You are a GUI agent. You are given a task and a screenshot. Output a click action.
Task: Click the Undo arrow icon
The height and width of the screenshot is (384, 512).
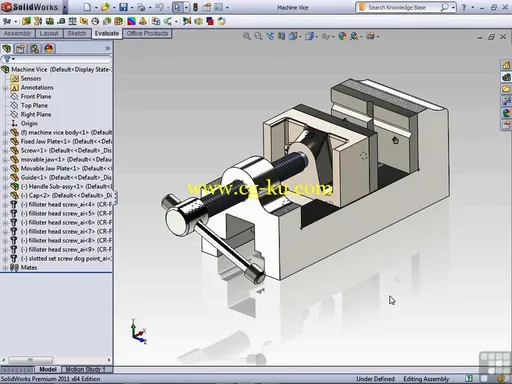[x=159, y=7]
